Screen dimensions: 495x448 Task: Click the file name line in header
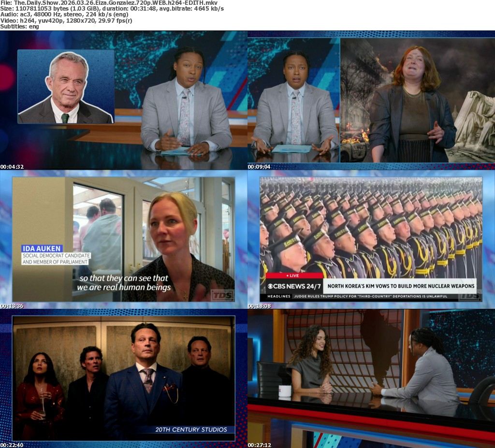(x=109, y=2)
